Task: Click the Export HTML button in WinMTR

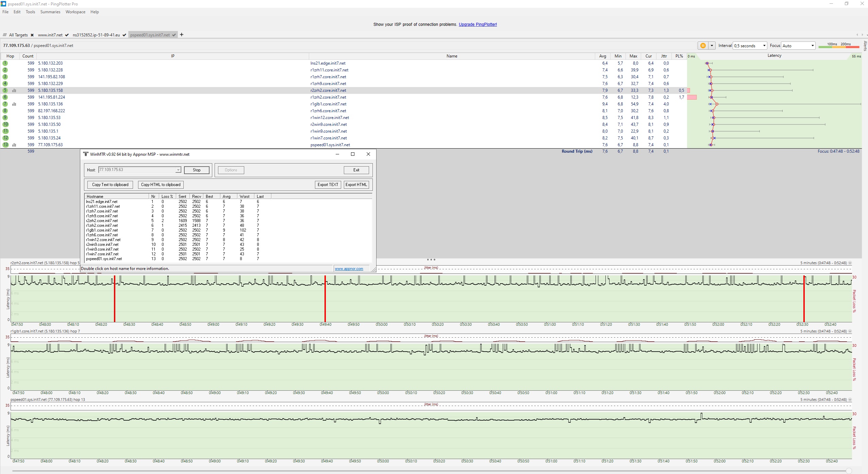Action: click(x=356, y=185)
